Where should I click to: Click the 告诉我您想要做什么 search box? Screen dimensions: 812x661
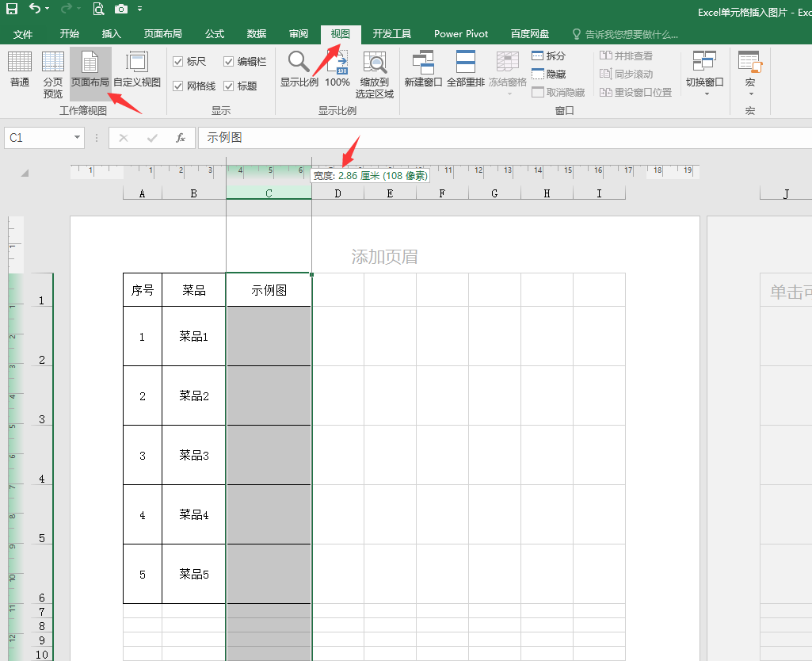(x=626, y=35)
